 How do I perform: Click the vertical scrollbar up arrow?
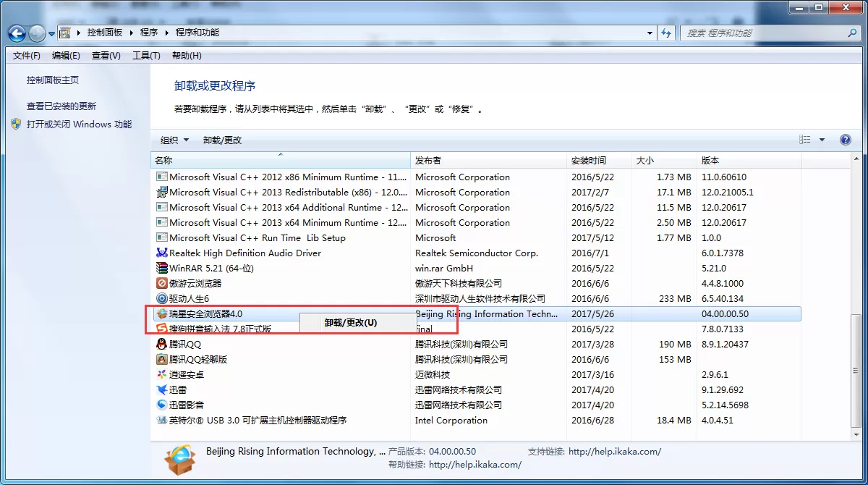(x=856, y=160)
